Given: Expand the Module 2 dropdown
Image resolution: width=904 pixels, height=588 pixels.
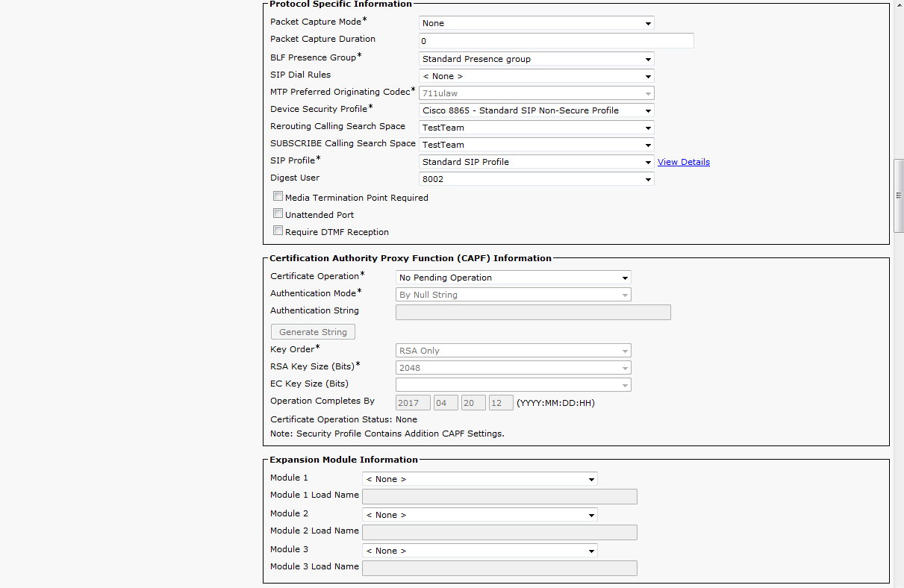Looking at the screenshot, I should [479, 515].
